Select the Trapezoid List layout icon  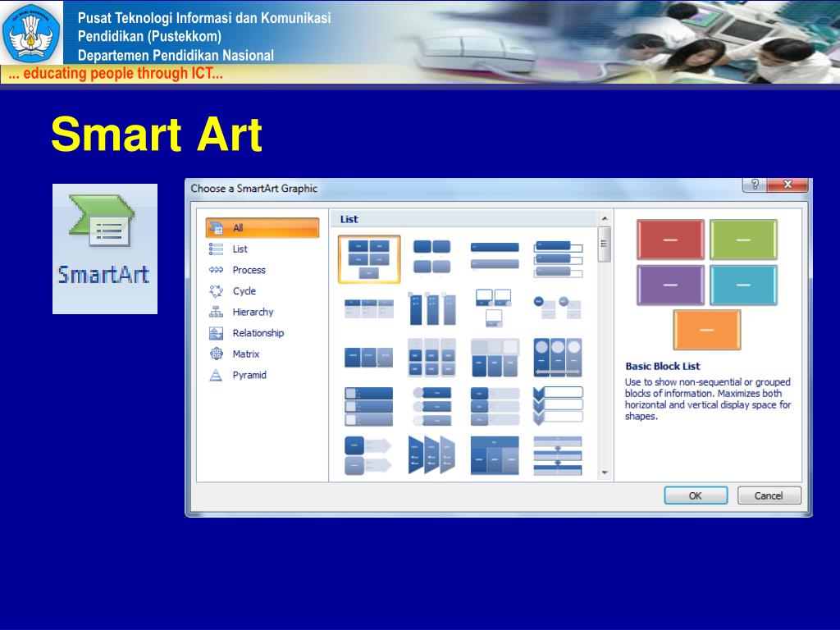click(x=431, y=456)
